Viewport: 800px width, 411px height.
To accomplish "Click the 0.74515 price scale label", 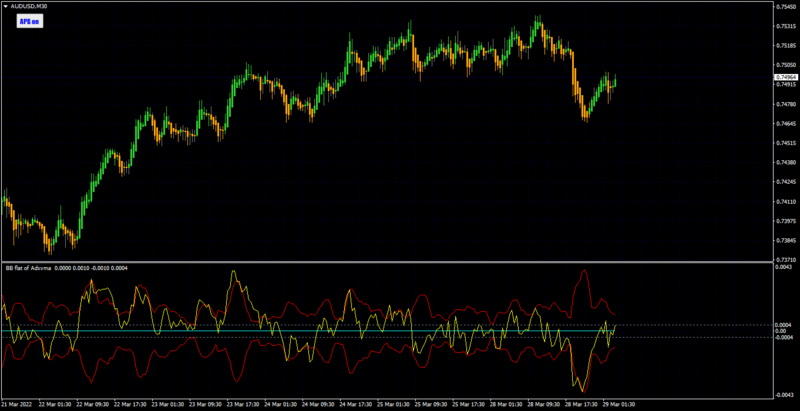I will [786, 143].
